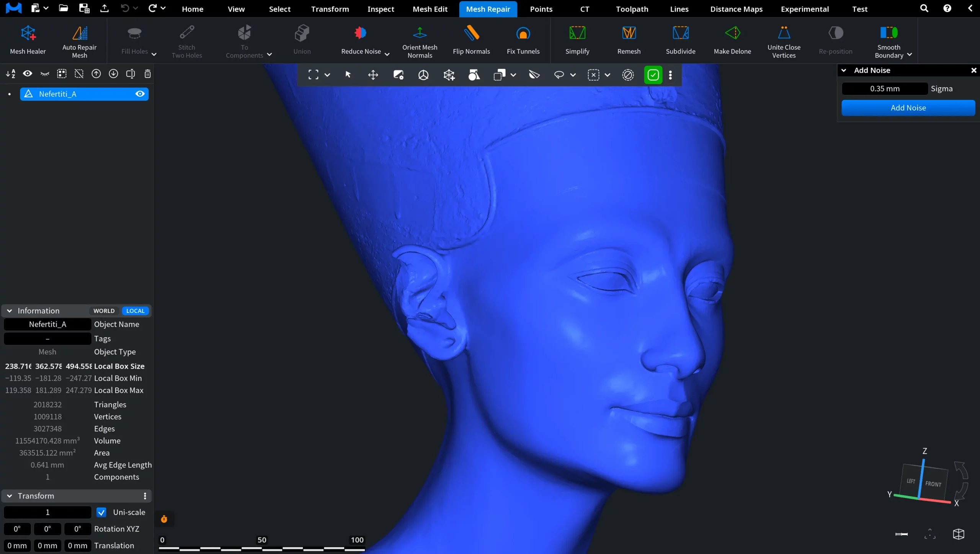Collapse the Transform panel
Image resolution: width=980 pixels, height=554 pixels.
pos(10,496)
